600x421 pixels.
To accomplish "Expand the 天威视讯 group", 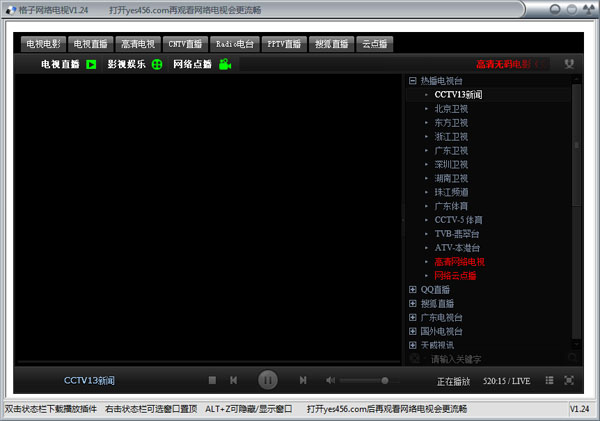I will tap(412, 345).
